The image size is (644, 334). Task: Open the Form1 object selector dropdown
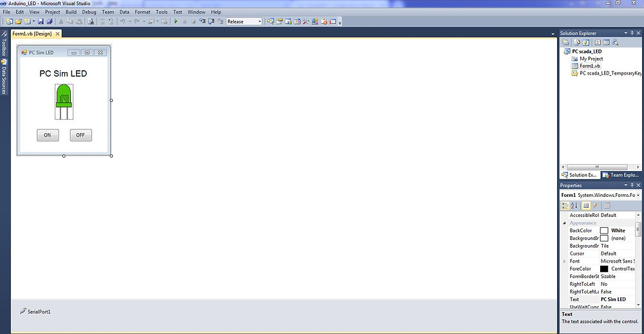(638, 195)
